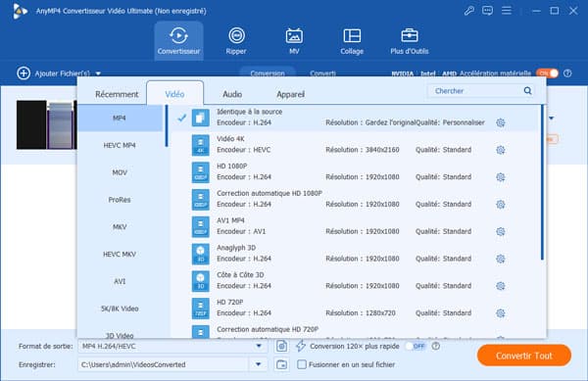The height and width of the screenshot is (381, 588).
Task: Open the Format de sortie dropdown
Action: click(x=172, y=346)
